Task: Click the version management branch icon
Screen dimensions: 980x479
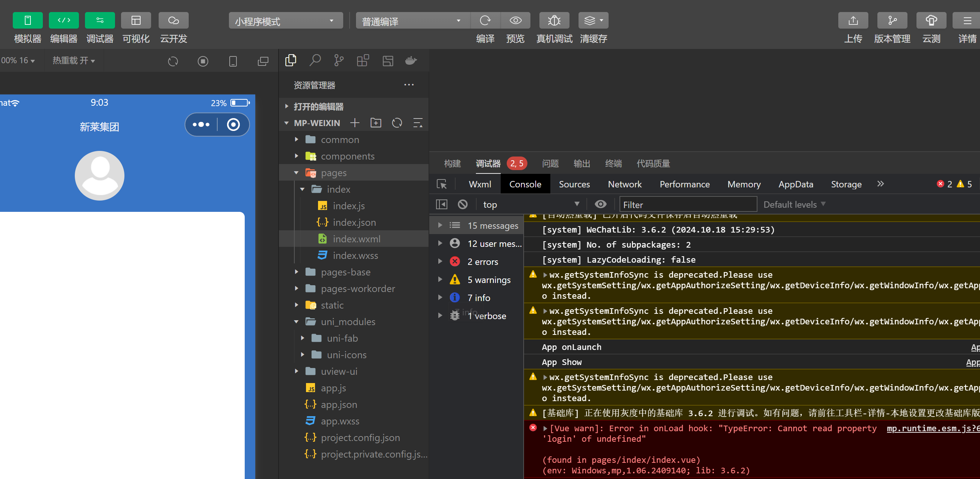Action: tap(892, 21)
